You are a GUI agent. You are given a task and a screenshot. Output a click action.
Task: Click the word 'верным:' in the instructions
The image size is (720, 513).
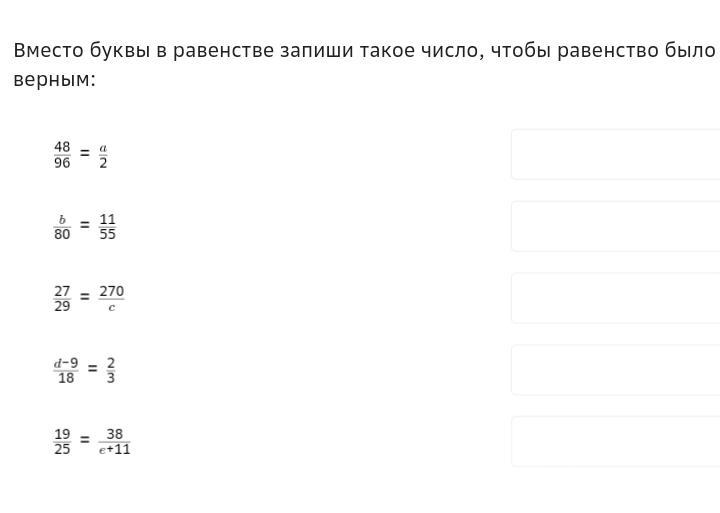pos(55,80)
